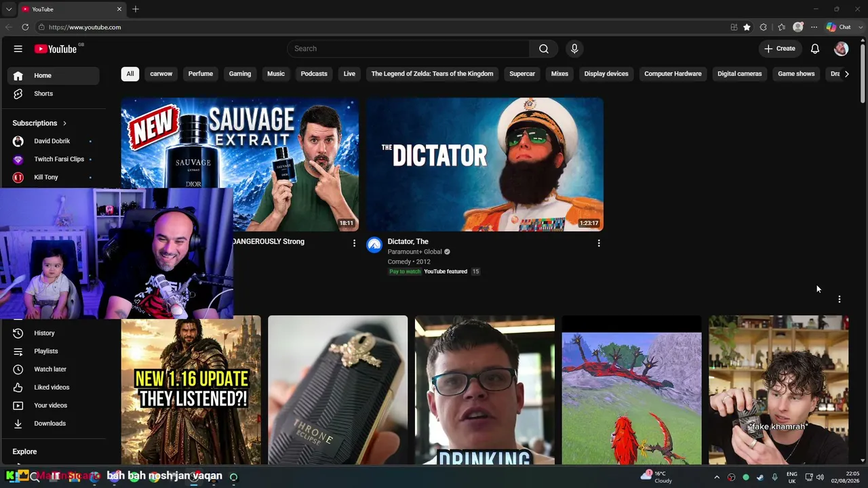Open Your videos in the sidebar
Image resolution: width=868 pixels, height=488 pixels.
54,405
